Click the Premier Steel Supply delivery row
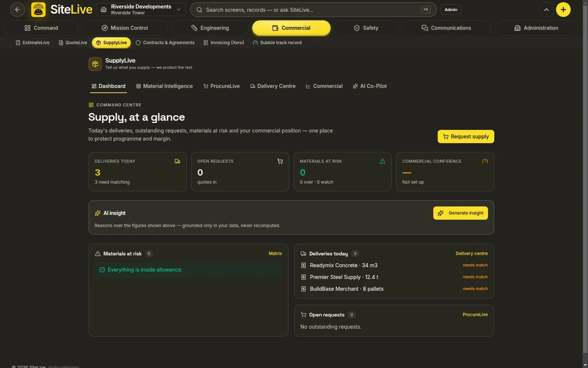This screenshot has width=588, height=368. pos(394,277)
